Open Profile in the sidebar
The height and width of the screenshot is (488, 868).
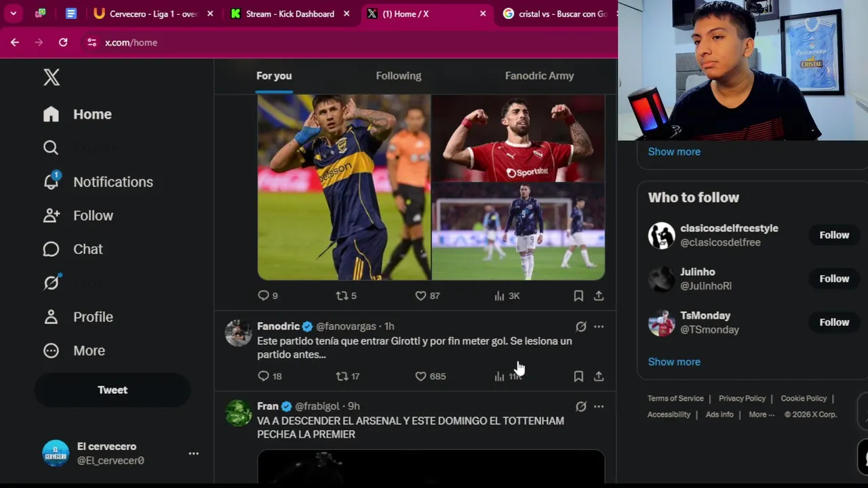tap(78, 317)
